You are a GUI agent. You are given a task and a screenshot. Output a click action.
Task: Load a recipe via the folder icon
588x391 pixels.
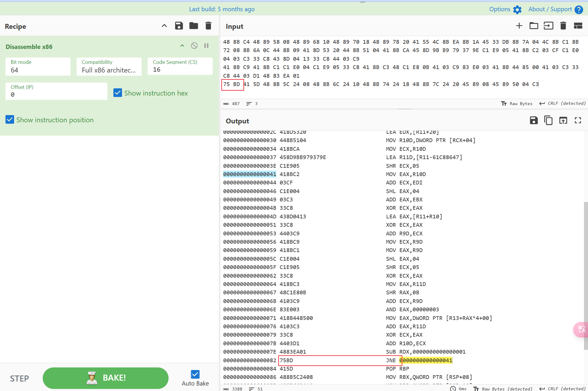tap(193, 26)
